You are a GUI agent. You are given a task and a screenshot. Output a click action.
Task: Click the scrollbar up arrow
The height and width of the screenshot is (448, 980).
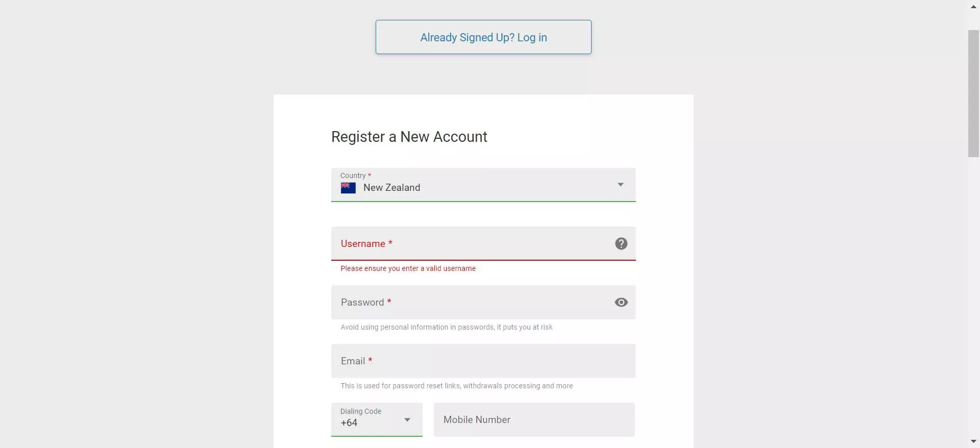click(x=973, y=7)
